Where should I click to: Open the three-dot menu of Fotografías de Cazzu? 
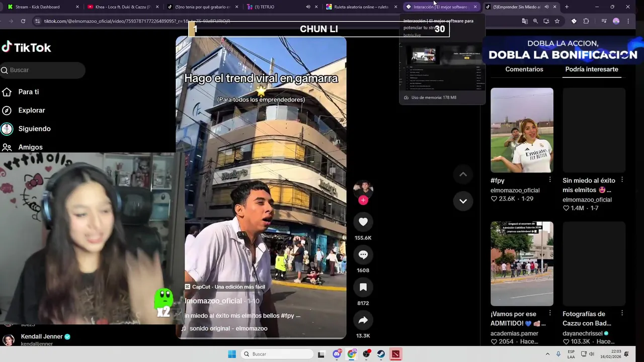(622, 313)
